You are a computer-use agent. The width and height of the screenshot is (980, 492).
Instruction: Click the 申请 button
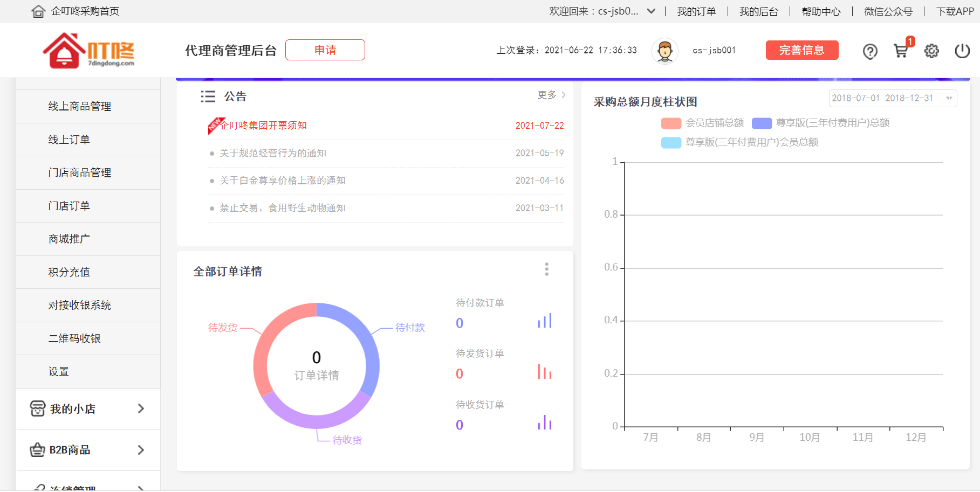325,50
